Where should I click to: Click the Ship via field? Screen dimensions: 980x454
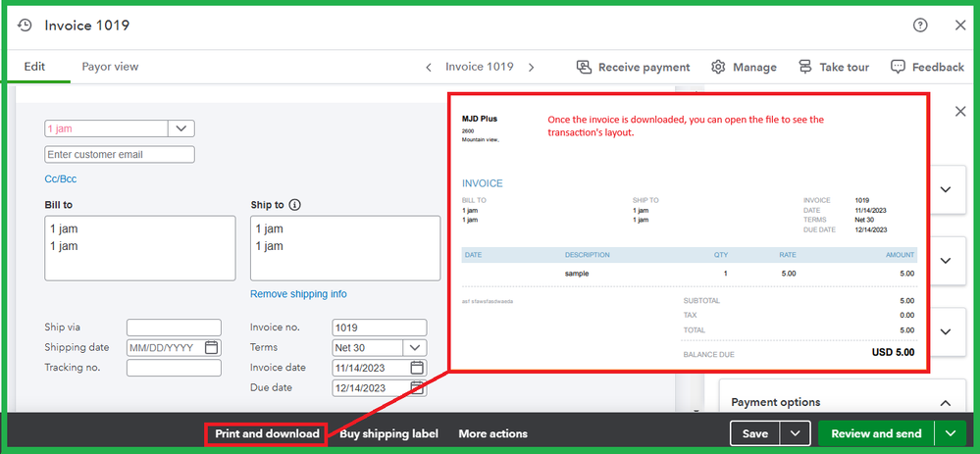click(174, 328)
